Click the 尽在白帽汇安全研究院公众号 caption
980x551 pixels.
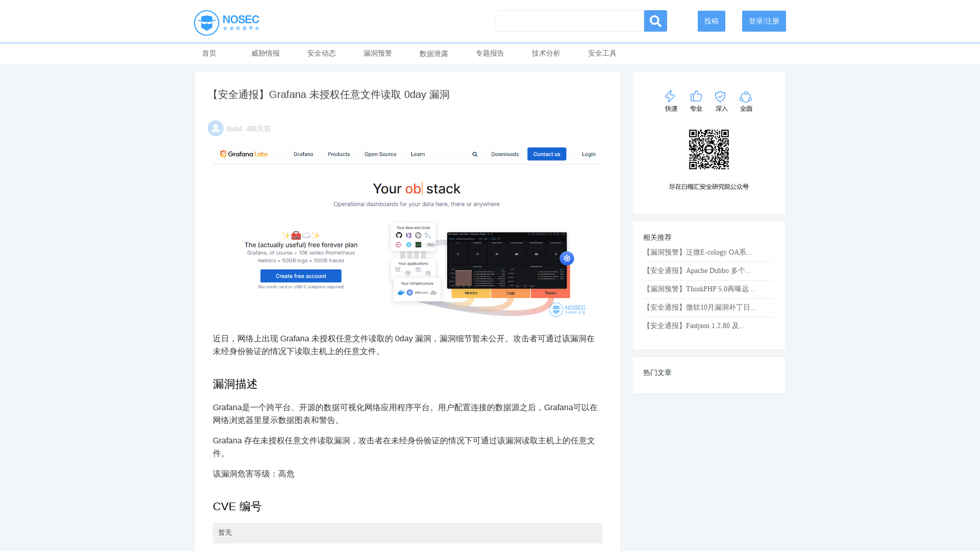pyautogui.click(x=709, y=187)
